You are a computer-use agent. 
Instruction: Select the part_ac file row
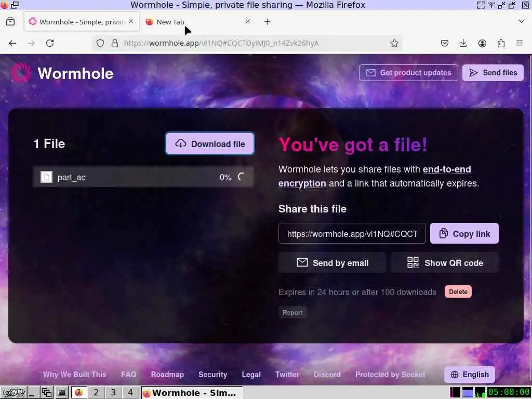pos(143,177)
